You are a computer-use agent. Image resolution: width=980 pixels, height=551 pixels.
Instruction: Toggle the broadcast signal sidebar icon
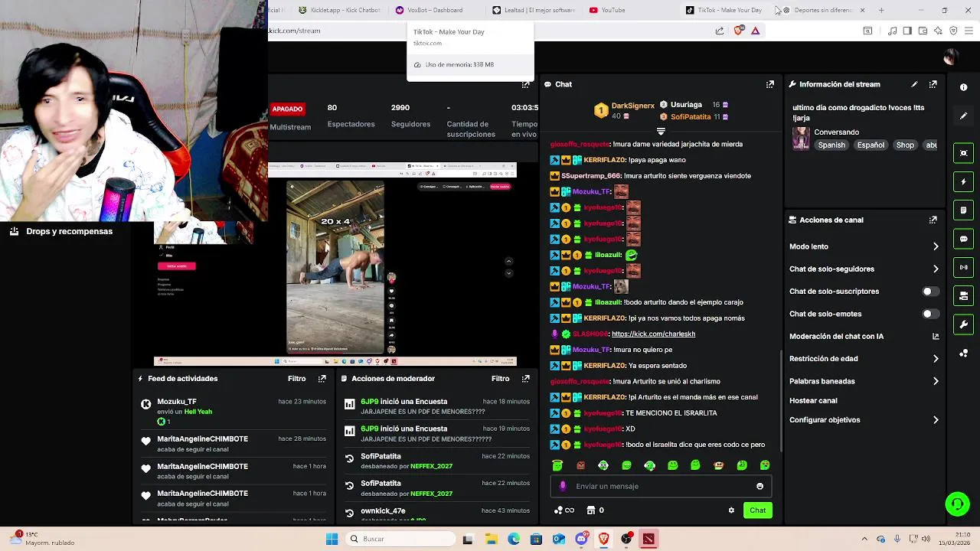pos(964,267)
